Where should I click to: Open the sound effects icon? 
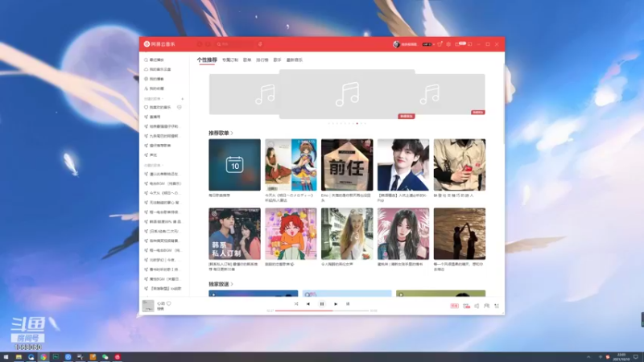466,306
